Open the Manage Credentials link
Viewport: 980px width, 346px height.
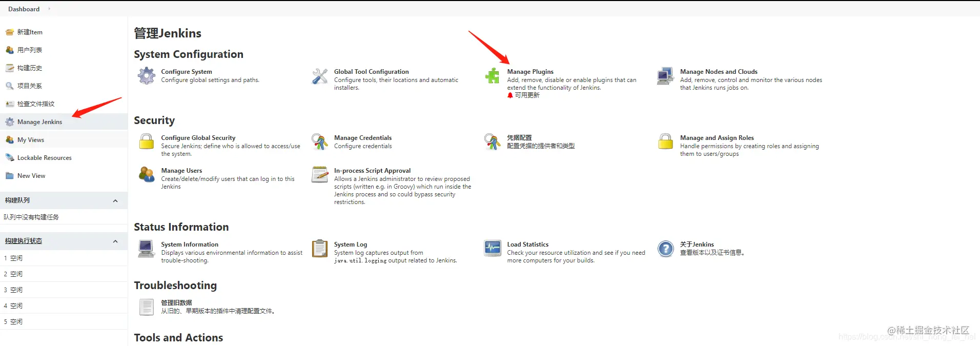click(363, 138)
